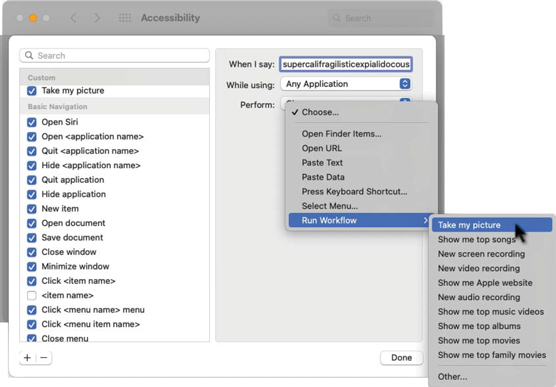Select Open Finder Items... from menu
This screenshot has height=387, width=556.
pos(361,134)
